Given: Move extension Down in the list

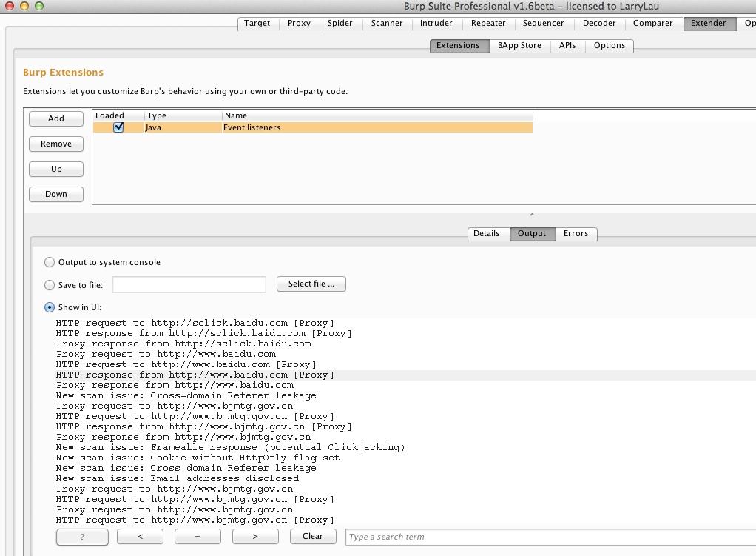Looking at the screenshot, I should click(x=56, y=194).
